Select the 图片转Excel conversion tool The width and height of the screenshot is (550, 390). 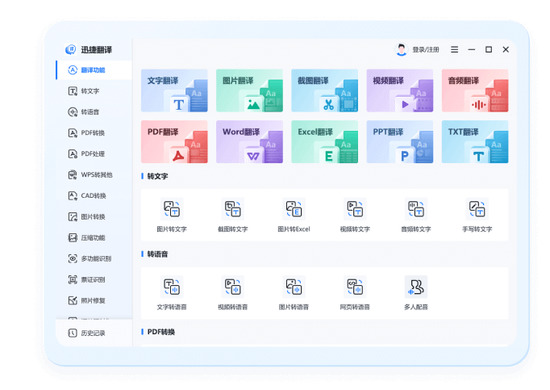click(x=294, y=215)
